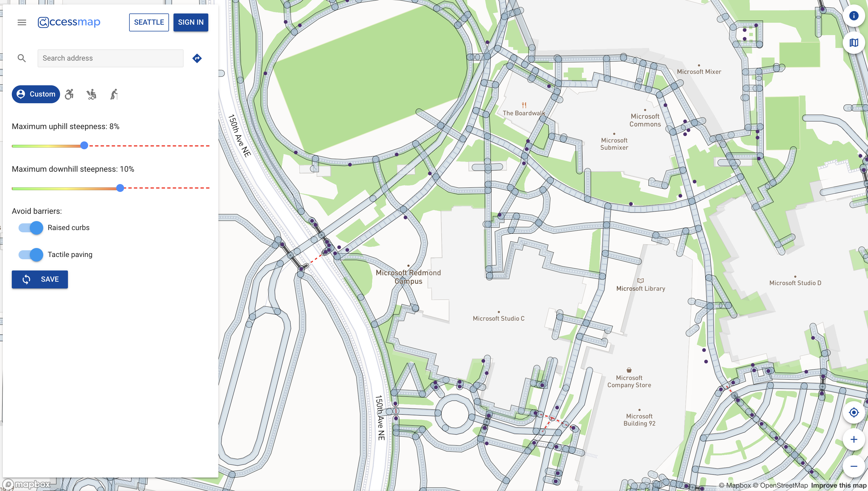Click the AccessMap logo

[x=69, y=22]
